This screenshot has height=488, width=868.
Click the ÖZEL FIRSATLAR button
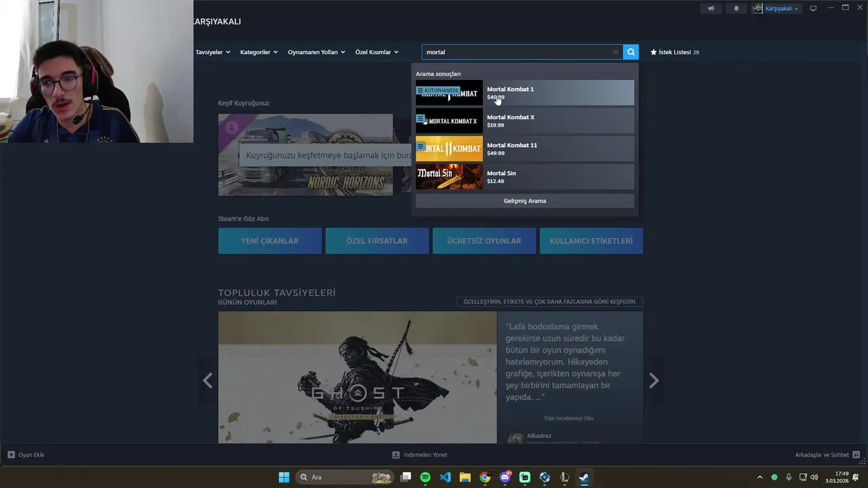tap(377, 241)
